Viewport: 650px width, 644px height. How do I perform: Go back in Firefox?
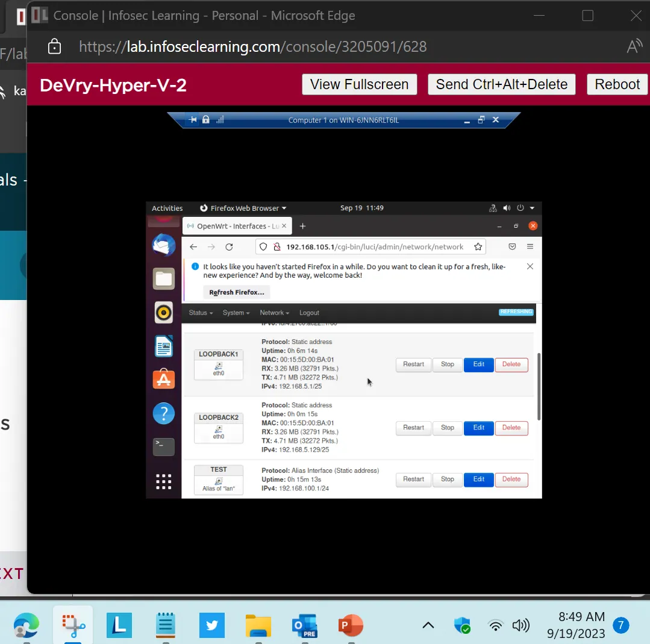click(193, 247)
